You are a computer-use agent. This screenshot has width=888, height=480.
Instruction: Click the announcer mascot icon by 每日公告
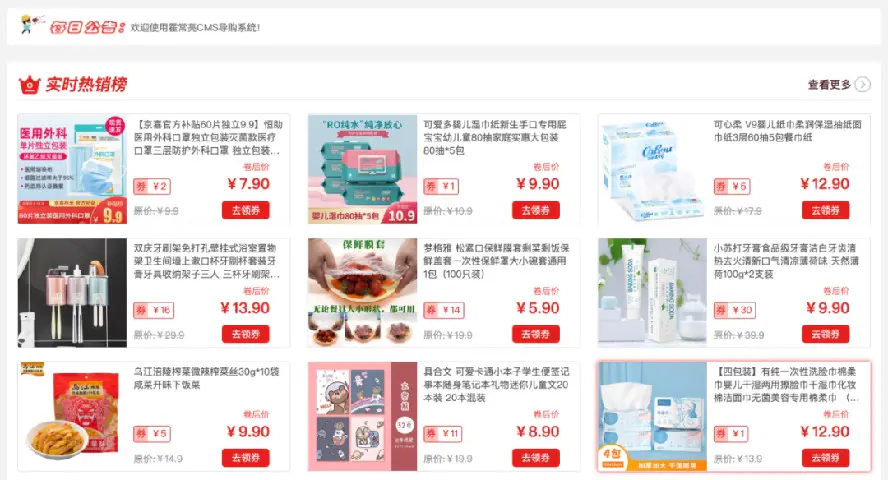31,24
